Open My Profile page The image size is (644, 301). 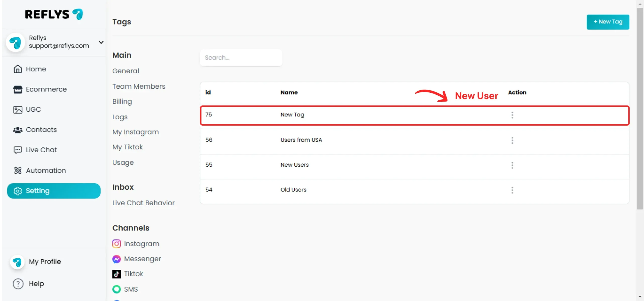coord(45,262)
